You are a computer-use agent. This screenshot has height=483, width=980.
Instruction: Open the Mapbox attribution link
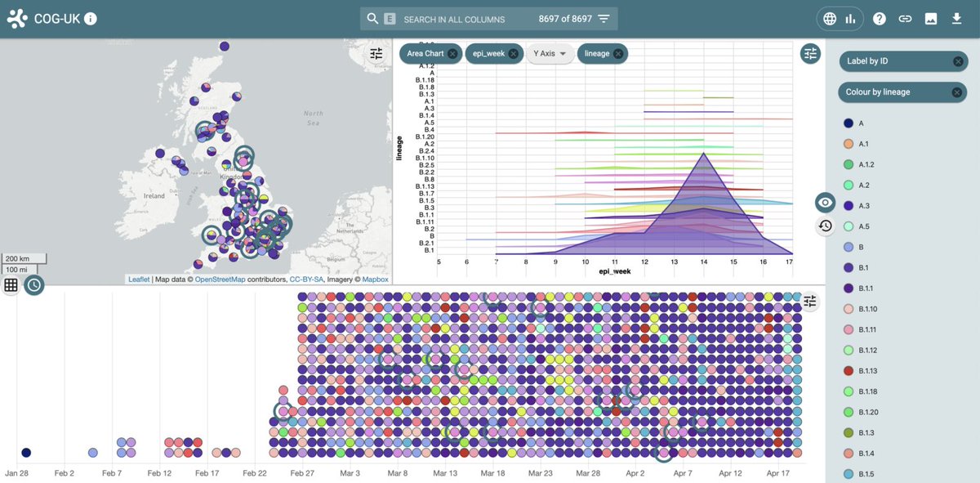click(375, 280)
